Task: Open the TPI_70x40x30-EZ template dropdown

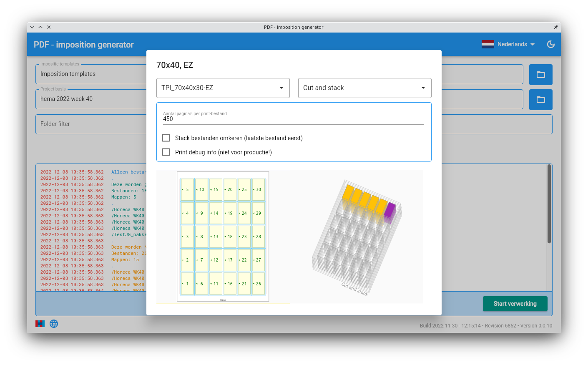Action: [223, 88]
